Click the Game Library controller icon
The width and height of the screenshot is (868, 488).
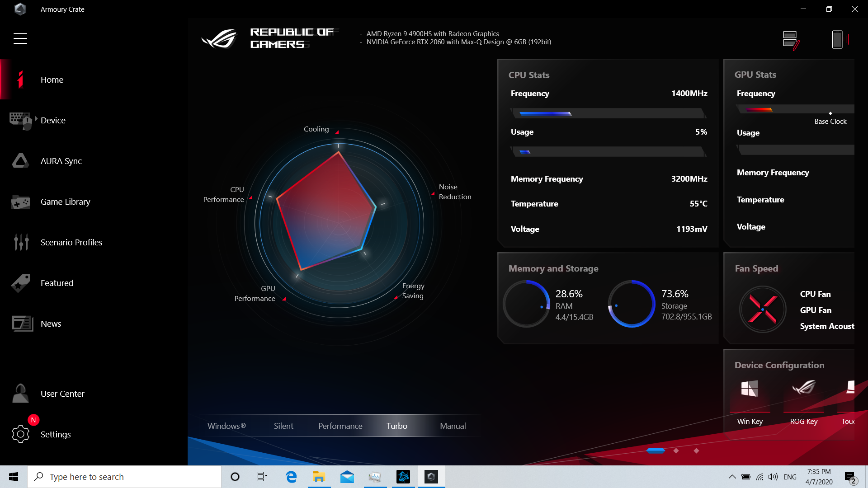pyautogui.click(x=20, y=202)
